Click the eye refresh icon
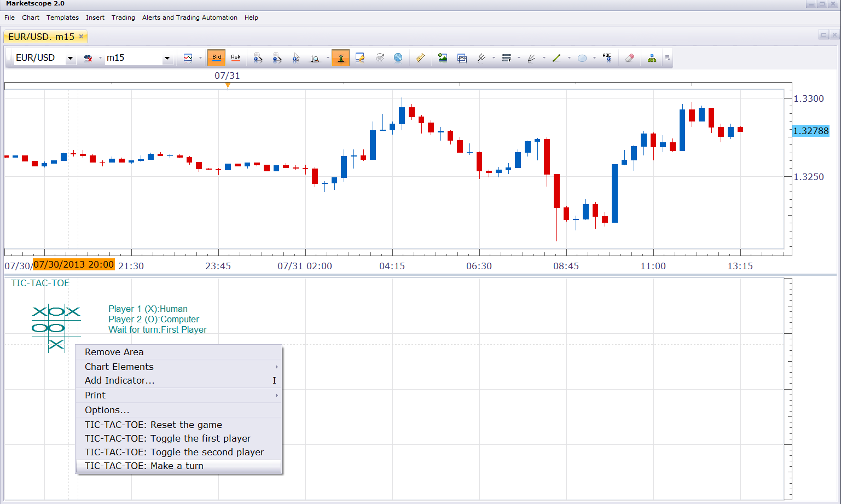The height and width of the screenshot is (504, 841). (380, 57)
